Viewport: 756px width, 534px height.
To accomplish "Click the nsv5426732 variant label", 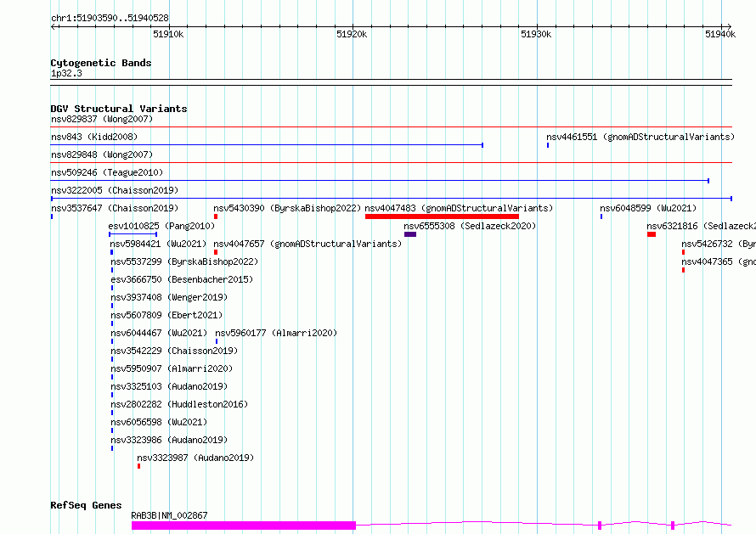I will 719,244.
